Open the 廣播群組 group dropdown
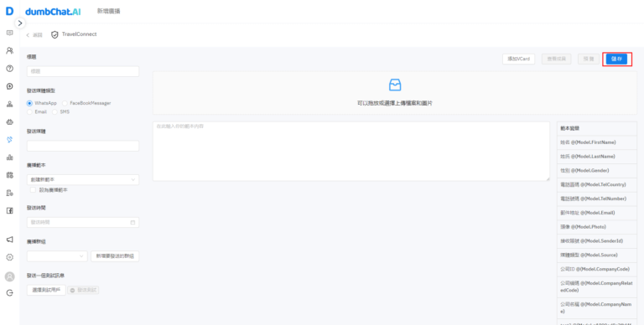The image size is (644, 325). pyautogui.click(x=57, y=256)
